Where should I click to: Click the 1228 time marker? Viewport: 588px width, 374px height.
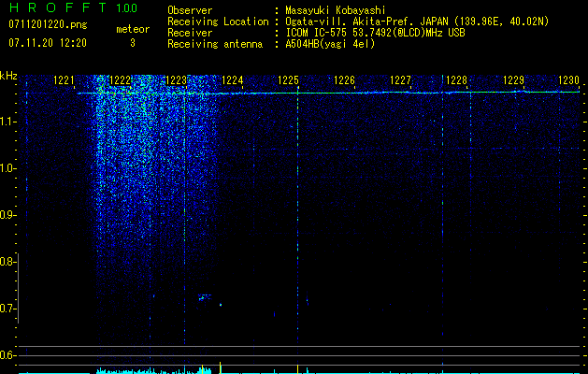[457, 80]
